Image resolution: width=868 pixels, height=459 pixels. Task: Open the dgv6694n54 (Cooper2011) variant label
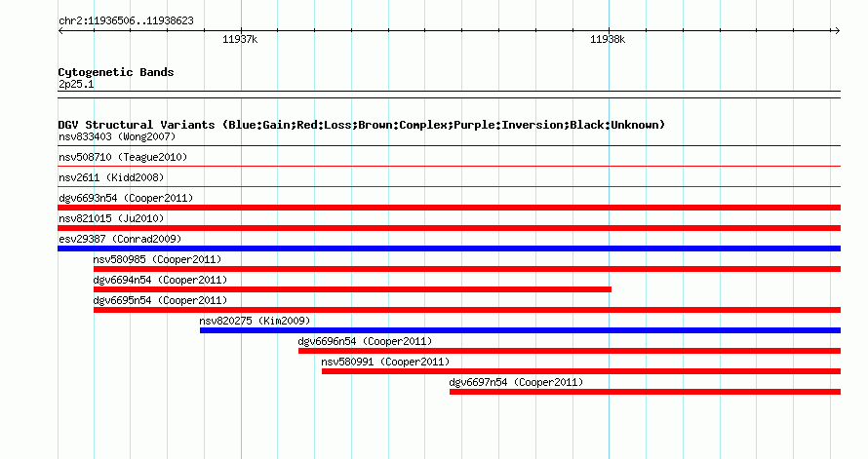[x=160, y=280]
